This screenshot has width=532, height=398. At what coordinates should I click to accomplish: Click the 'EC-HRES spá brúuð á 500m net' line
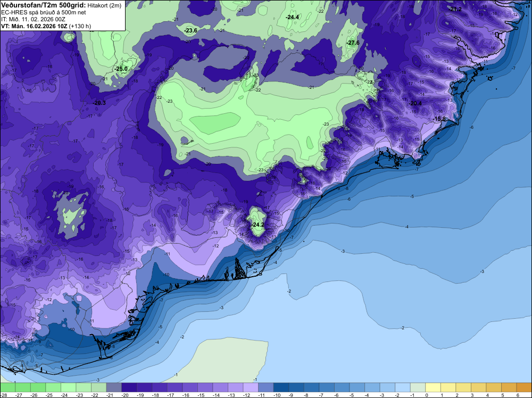(x=44, y=13)
